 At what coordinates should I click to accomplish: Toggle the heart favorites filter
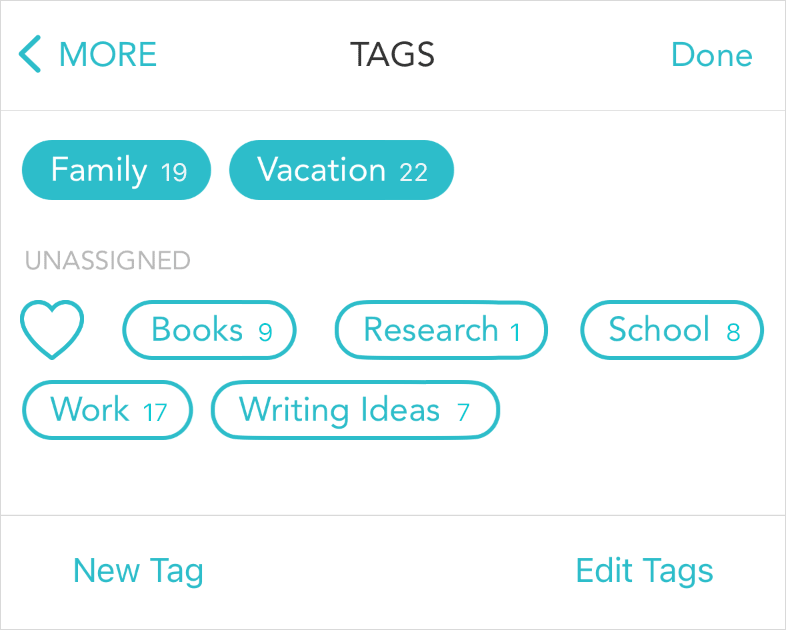click(x=52, y=330)
